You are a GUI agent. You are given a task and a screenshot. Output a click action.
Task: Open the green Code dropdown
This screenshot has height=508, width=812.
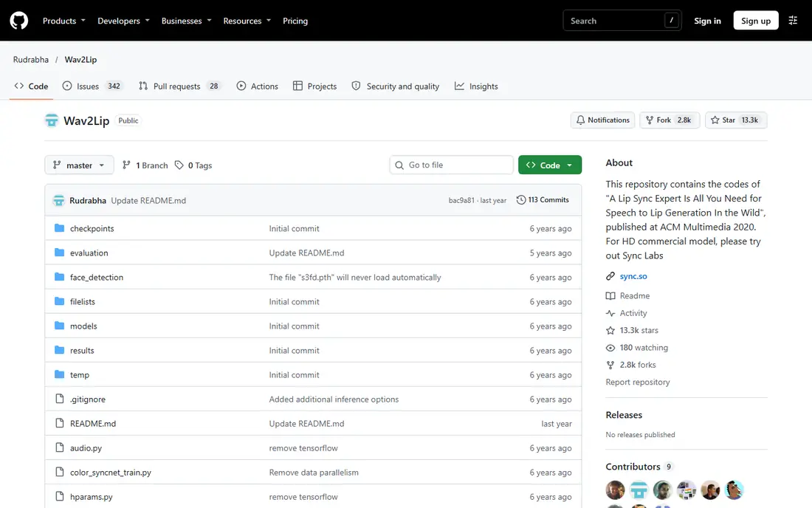pyautogui.click(x=550, y=165)
